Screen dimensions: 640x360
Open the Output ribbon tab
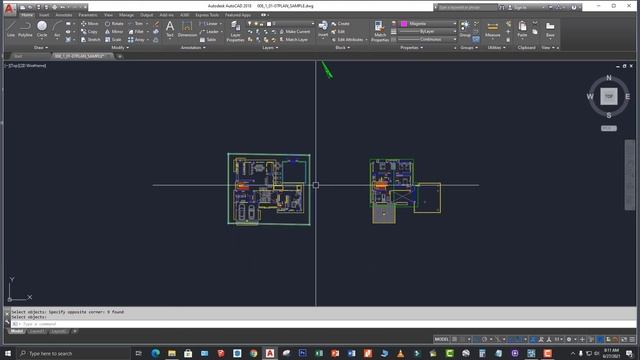tap(147, 15)
